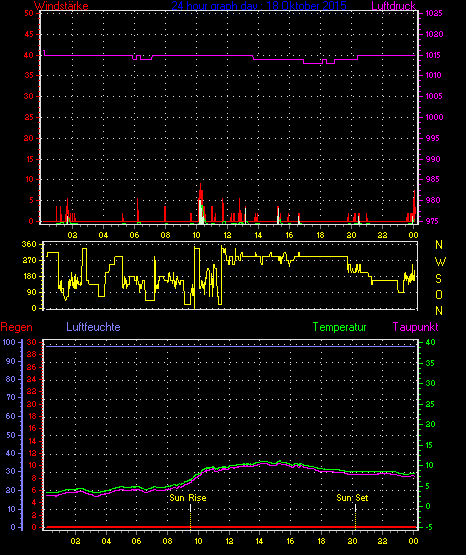Screen dimensions: 466x555
Task: Click the 50 value on wind speed axis
Action: click(x=29, y=13)
